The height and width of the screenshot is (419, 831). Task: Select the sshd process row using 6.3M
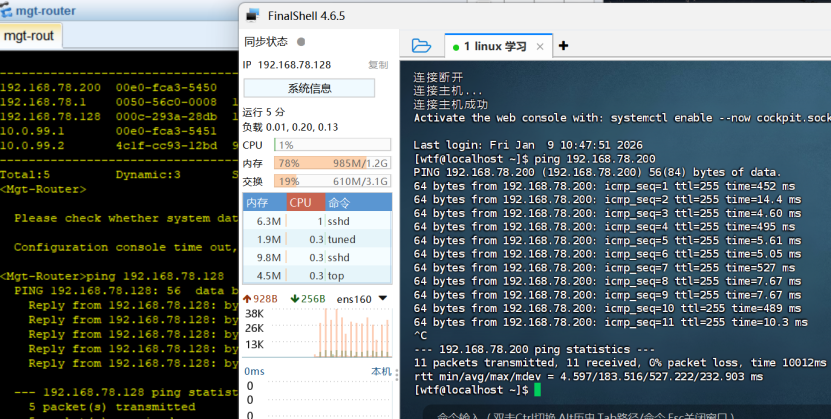pyautogui.click(x=317, y=221)
